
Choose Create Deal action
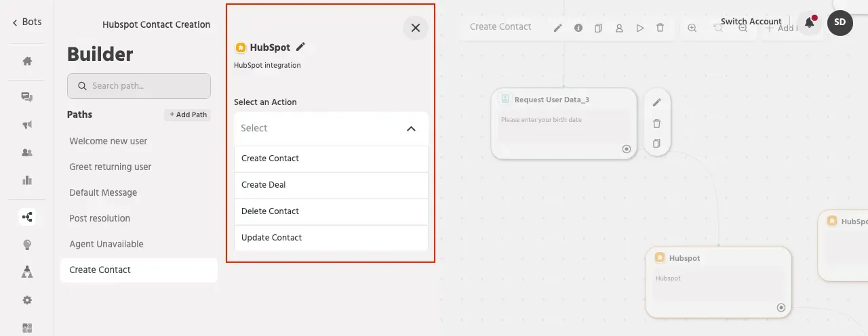pyautogui.click(x=331, y=185)
